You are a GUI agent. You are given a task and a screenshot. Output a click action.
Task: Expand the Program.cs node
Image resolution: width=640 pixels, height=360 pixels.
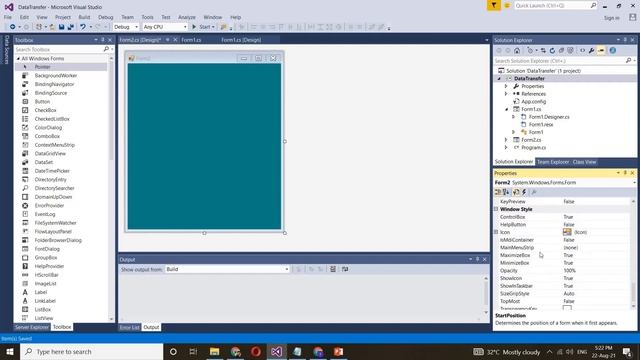[506, 148]
